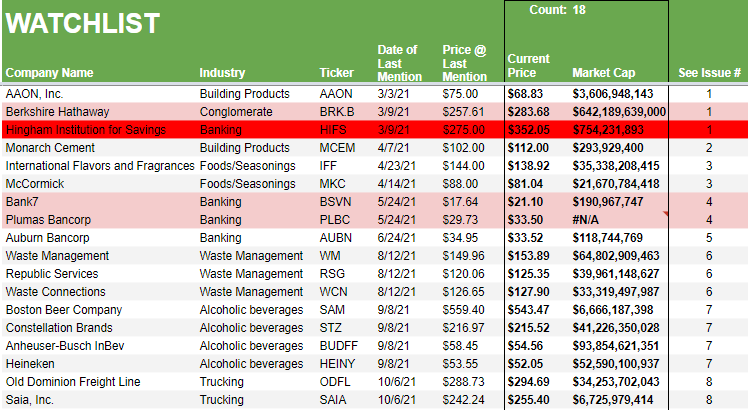Select the Berkshire Hathaway company cell
This screenshot has height=410, width=748.
57,112
